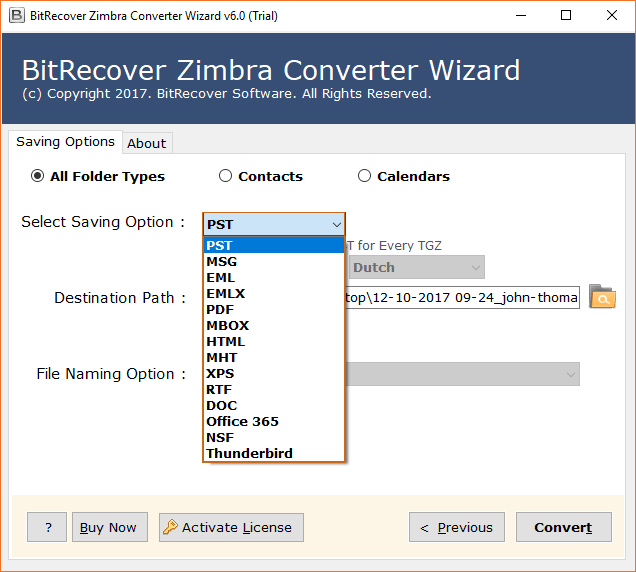
Task: Start conversion with the Convert button
Action: [x=563, y=527]
